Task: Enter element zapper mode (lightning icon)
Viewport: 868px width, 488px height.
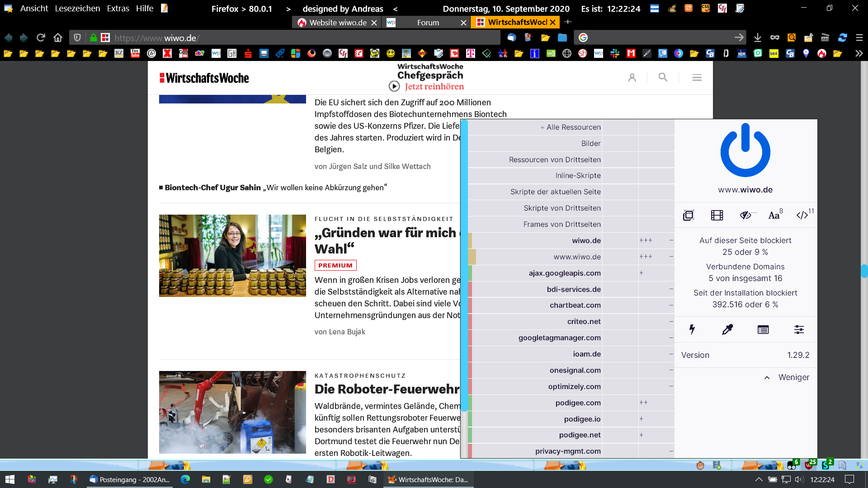Action: pos(692,329)
